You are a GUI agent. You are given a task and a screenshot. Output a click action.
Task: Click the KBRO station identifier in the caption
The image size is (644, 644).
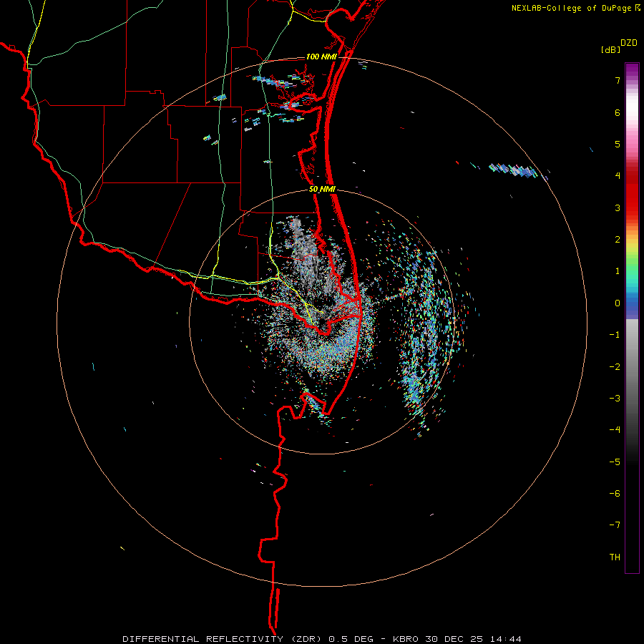point(406,639)
